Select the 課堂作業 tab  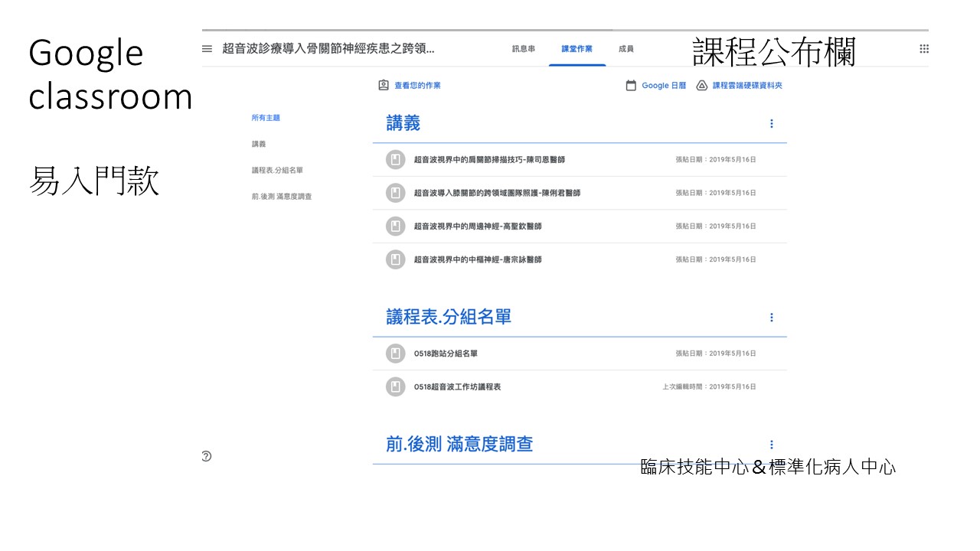click(x=577, y=49)
